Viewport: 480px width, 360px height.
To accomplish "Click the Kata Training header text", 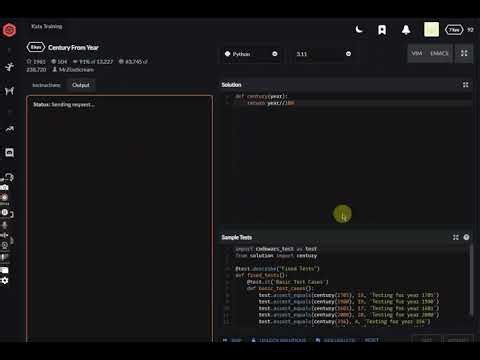I will [47, 26].
